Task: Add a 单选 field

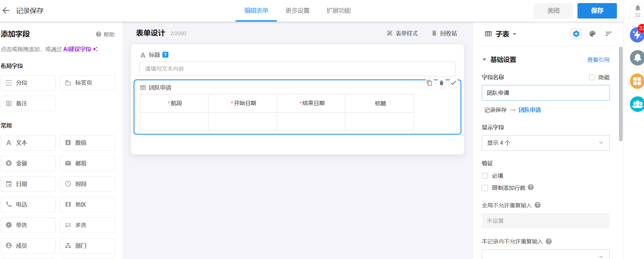Action: click(x=28, y=225)
